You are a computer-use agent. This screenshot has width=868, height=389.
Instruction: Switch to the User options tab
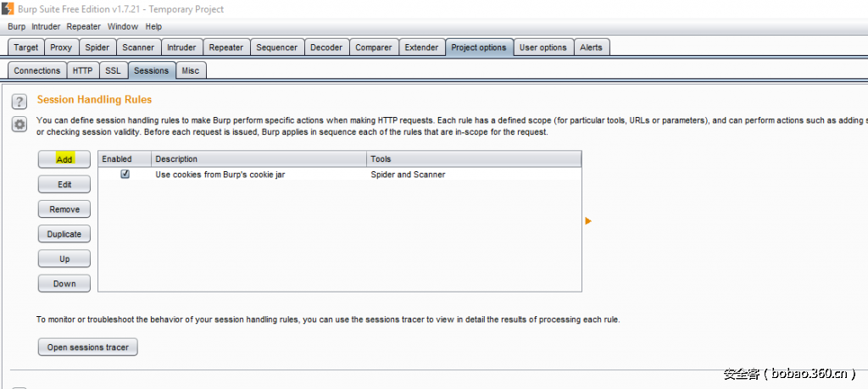pos(543,47)
